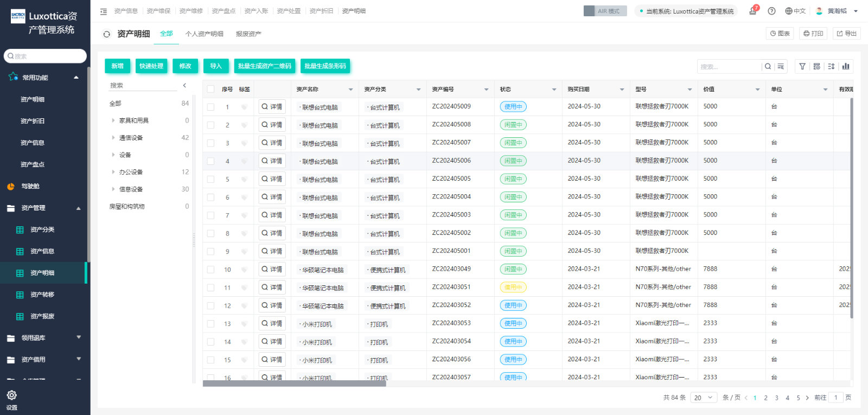Viewport: 868px width, 415px height.
Task: Check the checkbox for row 1
Action: (x=210, y=107)
